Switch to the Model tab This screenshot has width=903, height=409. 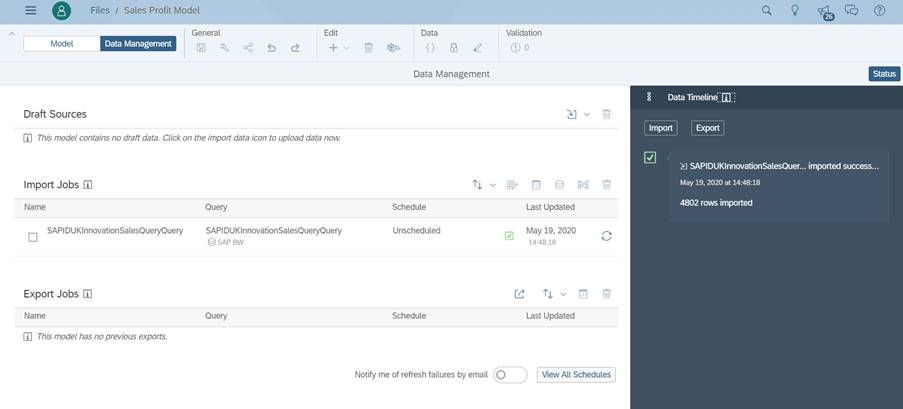coord(62,44)
